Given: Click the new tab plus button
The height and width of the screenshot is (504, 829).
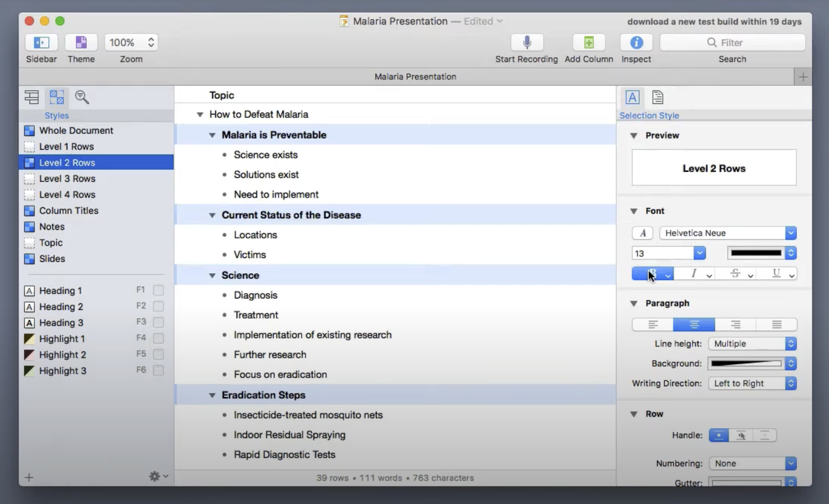Looking at the screenshot, I should [x=803, y=77].
